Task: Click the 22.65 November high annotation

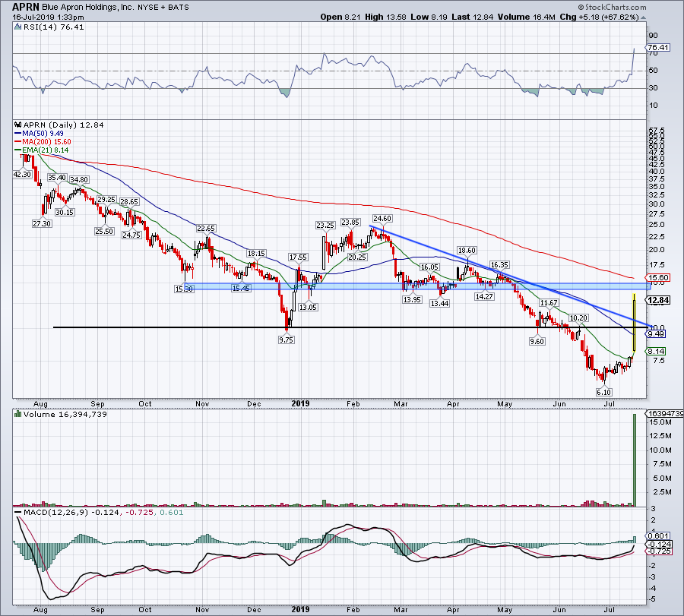Action: (205, 229)
